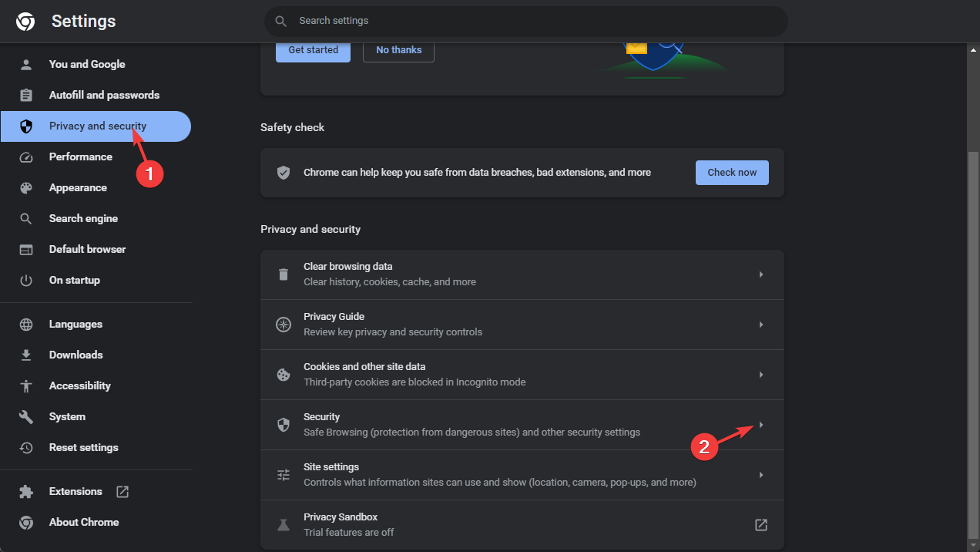Open Downloads via its download arrow icon
Screen dimensions: 980x552
pyautogui.click(x=26, y=355)
